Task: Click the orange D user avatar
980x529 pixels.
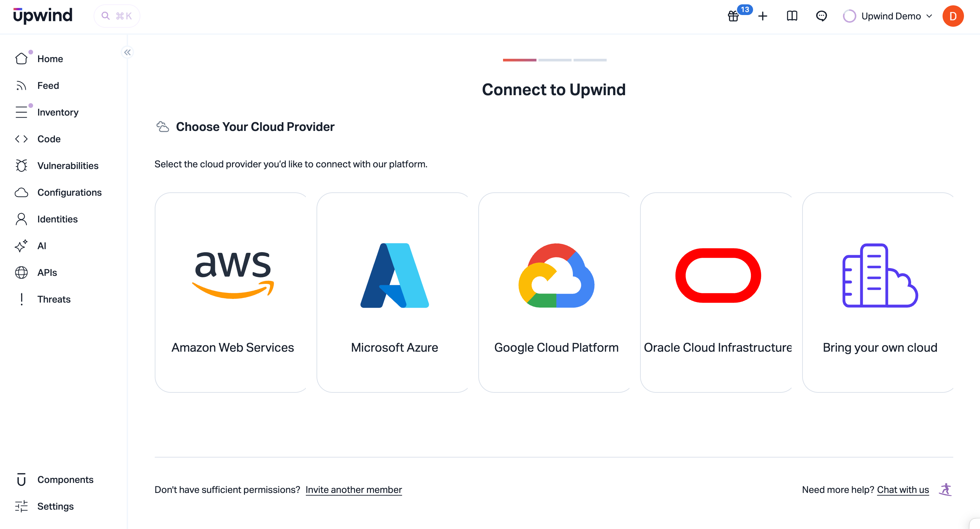Action: pyautogui.click(x=953, y=16)
